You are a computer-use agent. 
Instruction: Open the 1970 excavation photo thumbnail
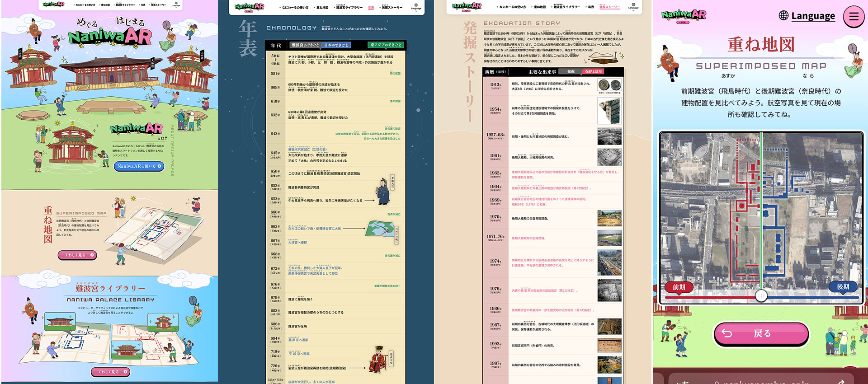[x=609, y=218]
